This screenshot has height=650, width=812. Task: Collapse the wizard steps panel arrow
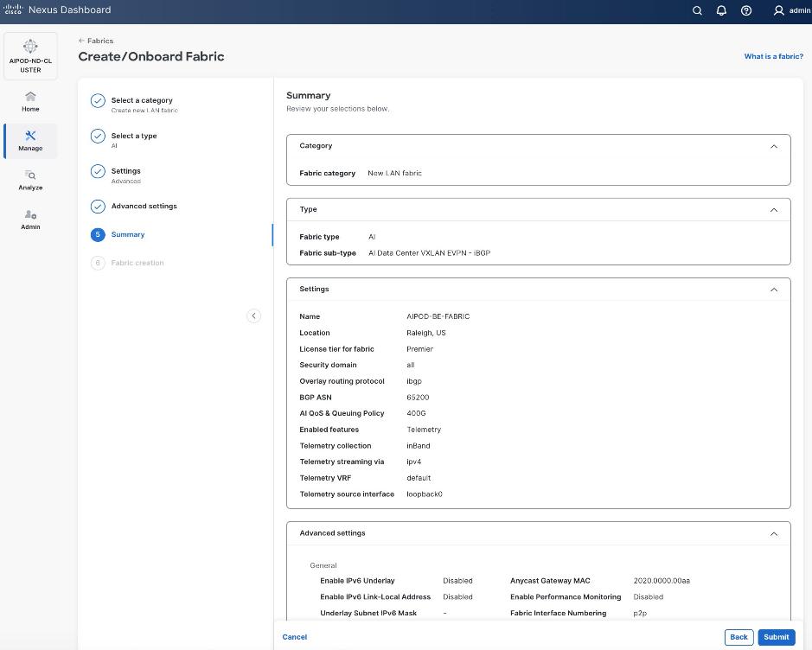tap(253, 315)
